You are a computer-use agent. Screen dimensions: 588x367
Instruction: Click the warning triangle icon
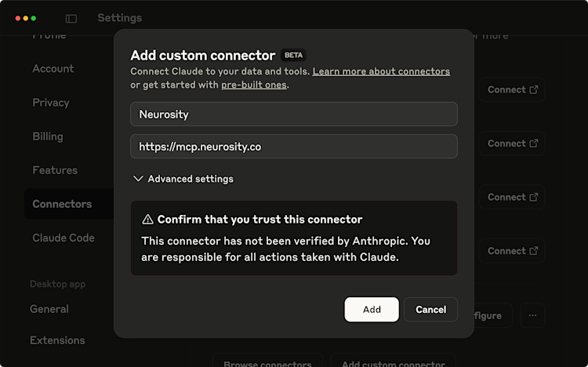(147, 219)
